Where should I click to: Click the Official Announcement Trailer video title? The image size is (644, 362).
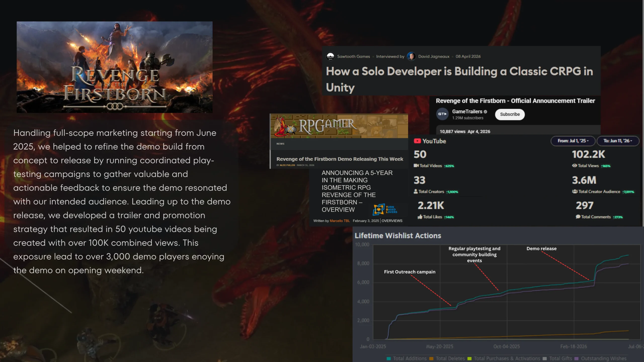(x=515, y=101)
